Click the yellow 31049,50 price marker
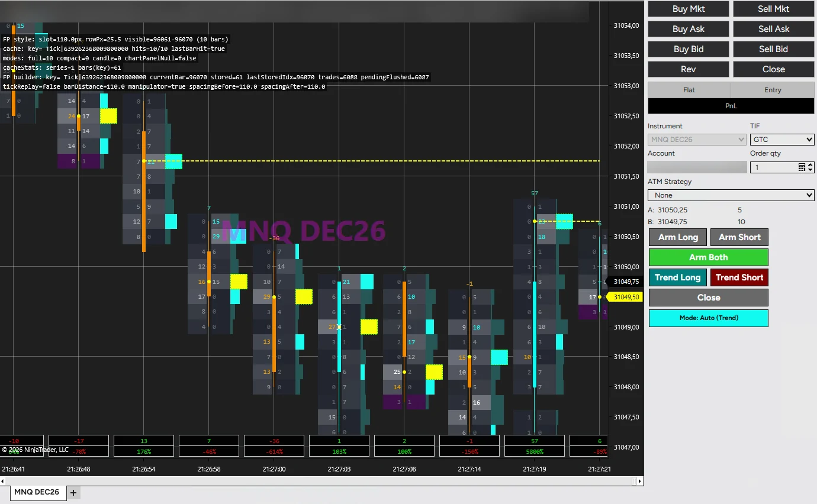Viewport: 817px width, 504px height. pos(625,297)
